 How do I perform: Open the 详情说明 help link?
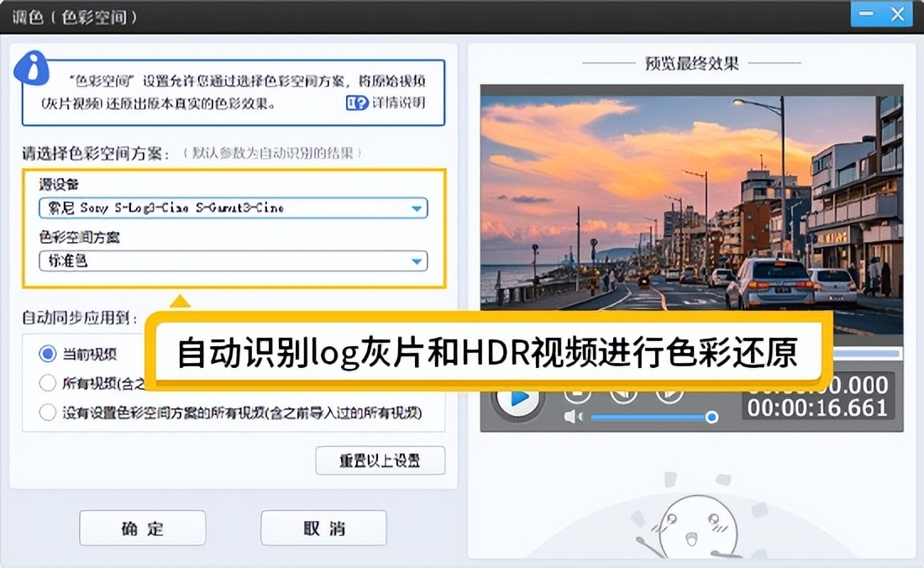[386, 103]
